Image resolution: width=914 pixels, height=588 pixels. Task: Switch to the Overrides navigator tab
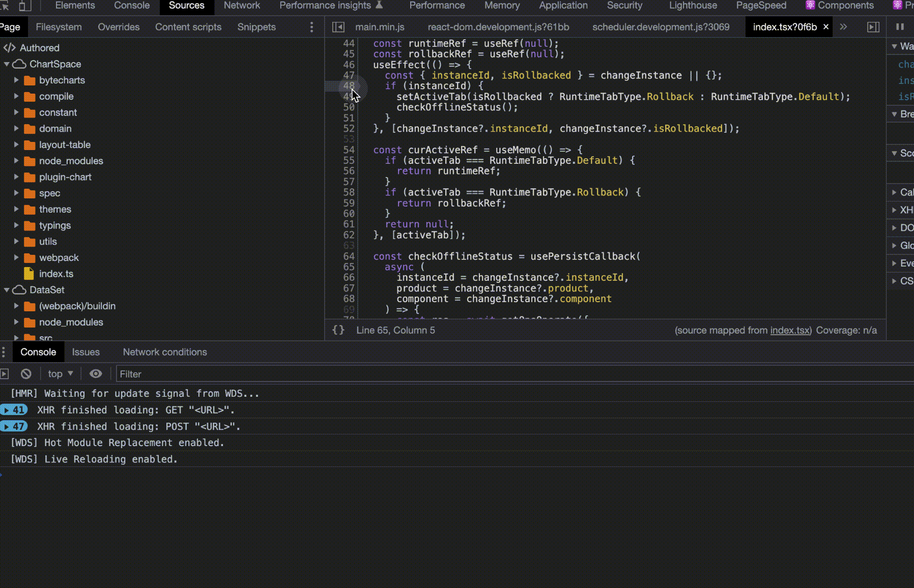click(119, 27)
